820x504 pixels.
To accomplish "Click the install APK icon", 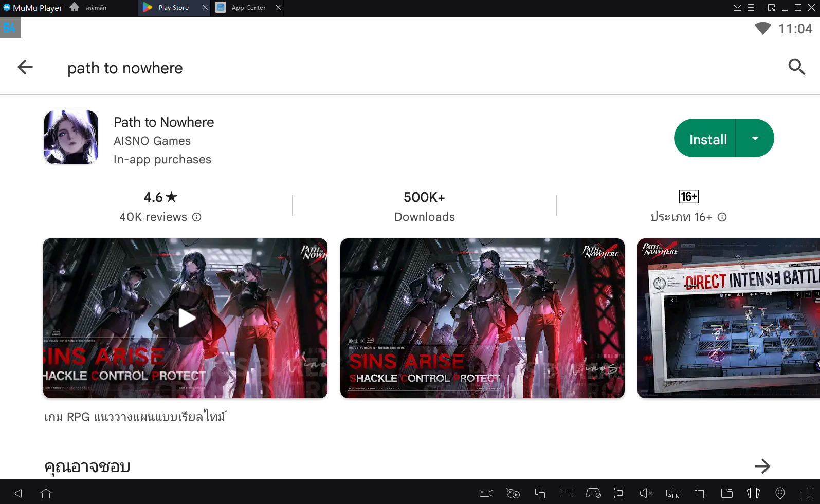I will [x=673, y=493].
